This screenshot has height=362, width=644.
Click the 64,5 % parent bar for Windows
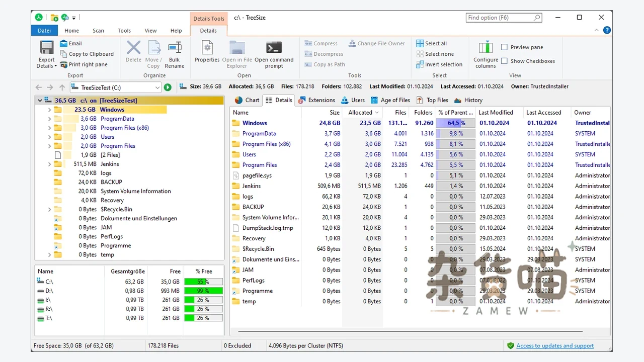pos(455,123)
